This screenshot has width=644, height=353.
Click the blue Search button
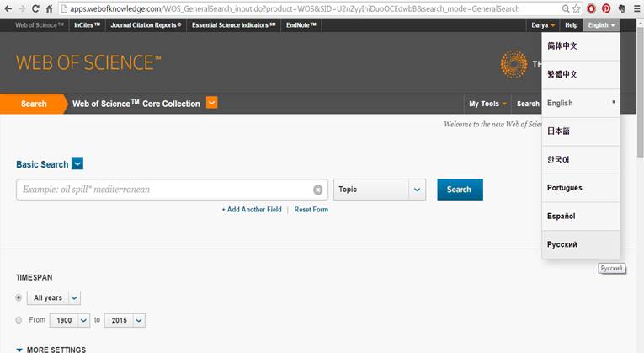click(460, 190)
